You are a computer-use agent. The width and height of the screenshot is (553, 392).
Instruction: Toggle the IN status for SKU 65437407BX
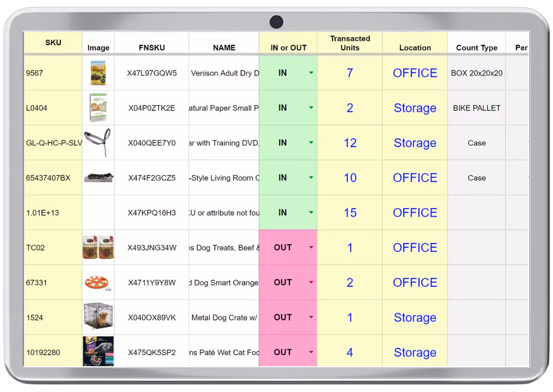(x=288, y=178)
